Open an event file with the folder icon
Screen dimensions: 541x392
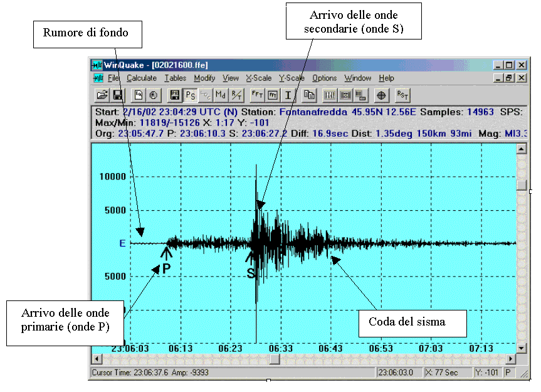(102, 95)
